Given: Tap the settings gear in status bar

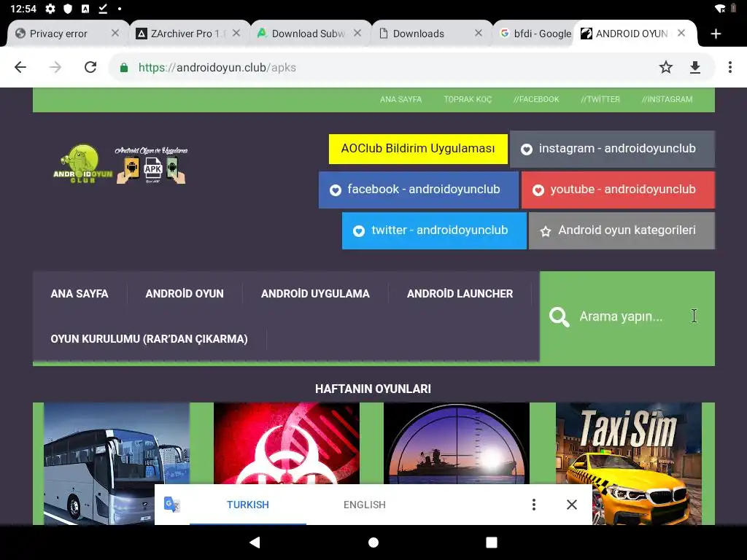Looking at the screenshot, I should [50, 9].
